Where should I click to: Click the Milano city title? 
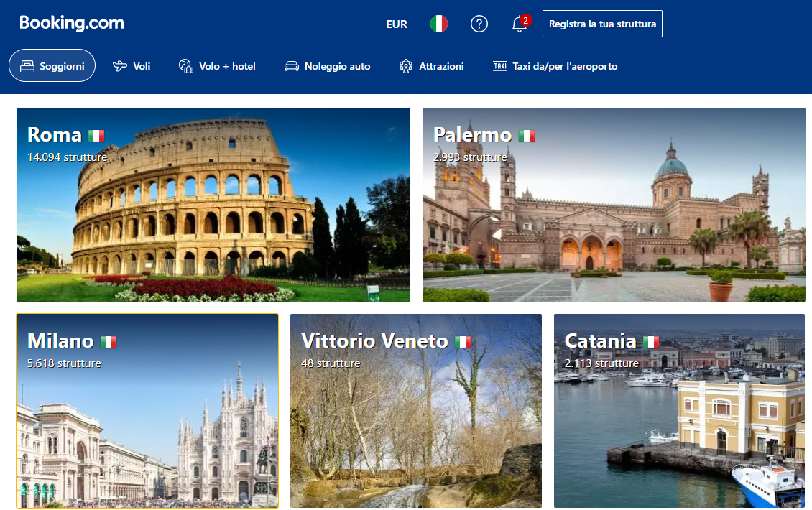[60, 340]
